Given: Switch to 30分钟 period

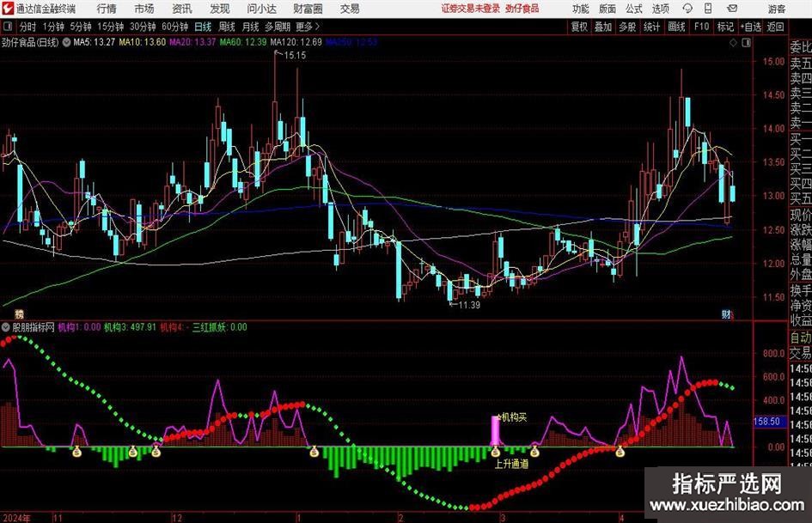Looking at the screenshot, I should click(x=143, y=27).
